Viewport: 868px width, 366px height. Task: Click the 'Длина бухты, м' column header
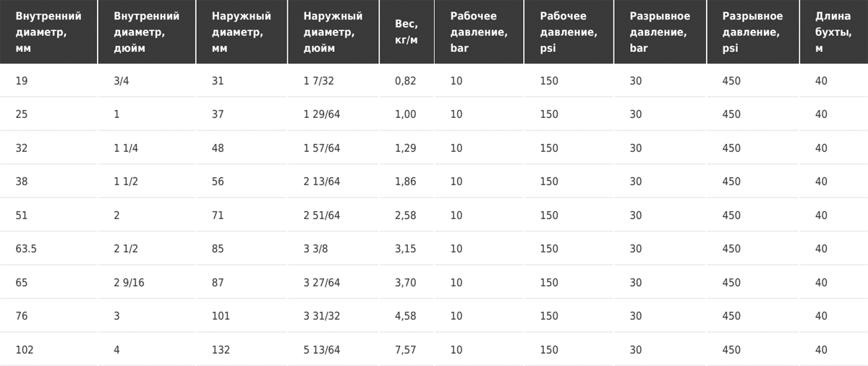833,32
